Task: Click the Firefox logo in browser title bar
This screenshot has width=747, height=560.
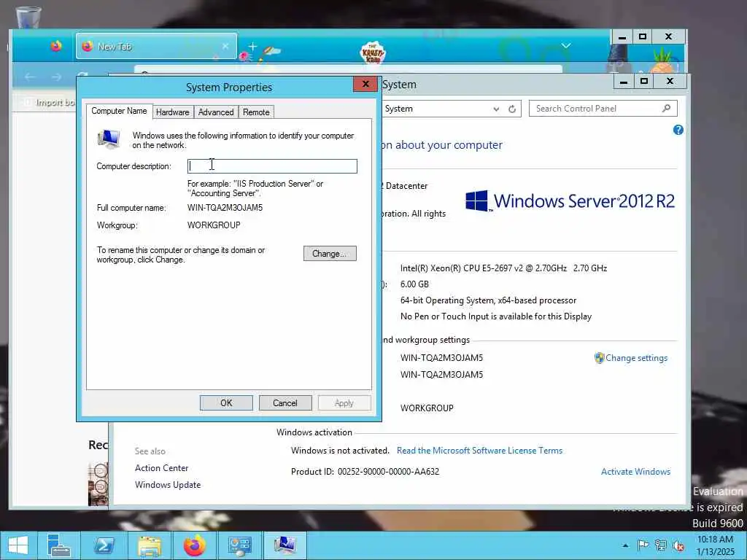Action: tap(56, 46)
